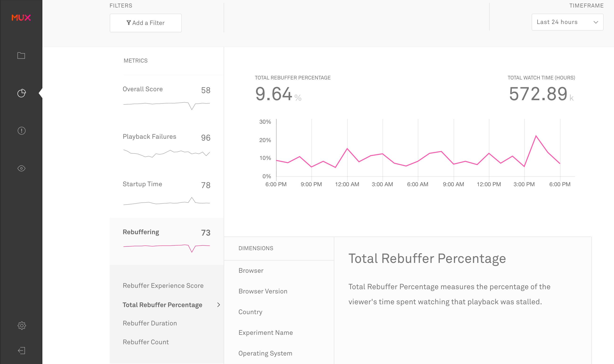The image size is (614, 364).
Task: Click the Mux logo in sidebar
Action: tap(21, 18)
